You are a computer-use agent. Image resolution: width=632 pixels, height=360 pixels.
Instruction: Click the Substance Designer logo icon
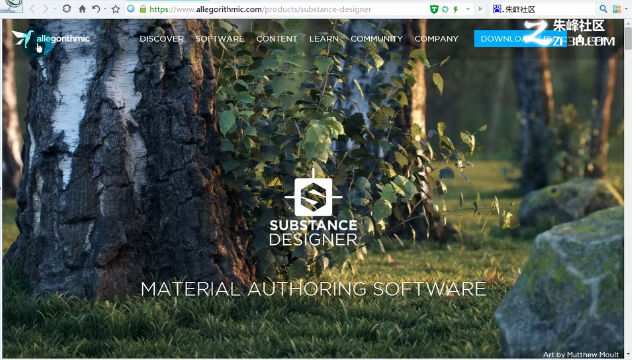(x=313, y=197)
